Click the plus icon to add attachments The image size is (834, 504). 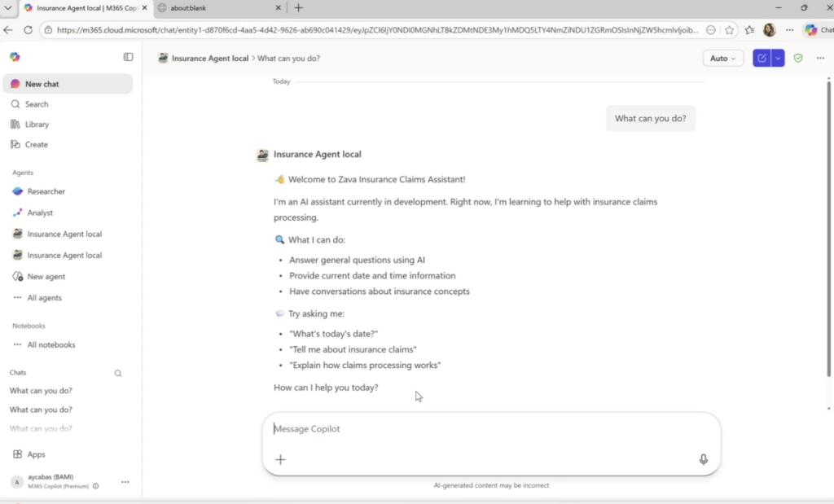(x=280, y=459)
